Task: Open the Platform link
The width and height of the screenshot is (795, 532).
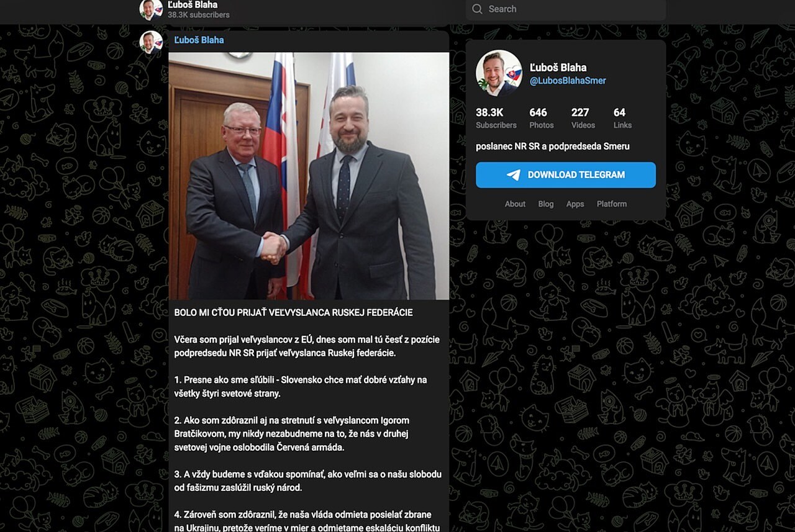Action: tap(612, 204)
